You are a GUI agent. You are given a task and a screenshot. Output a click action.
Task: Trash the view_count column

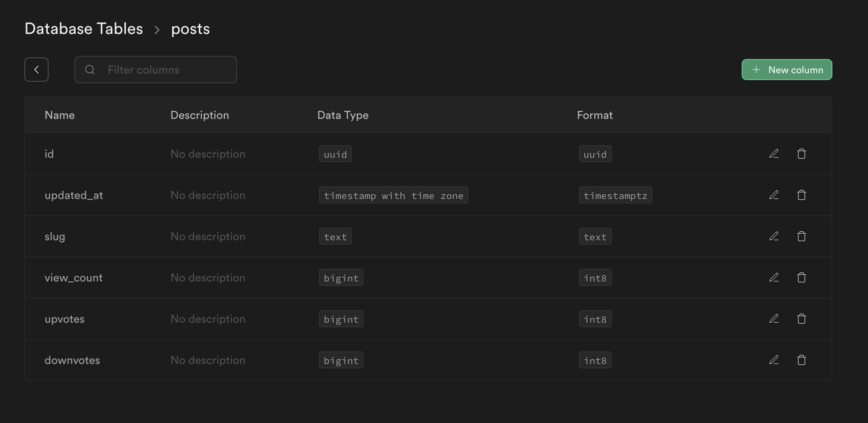point(801,277)
